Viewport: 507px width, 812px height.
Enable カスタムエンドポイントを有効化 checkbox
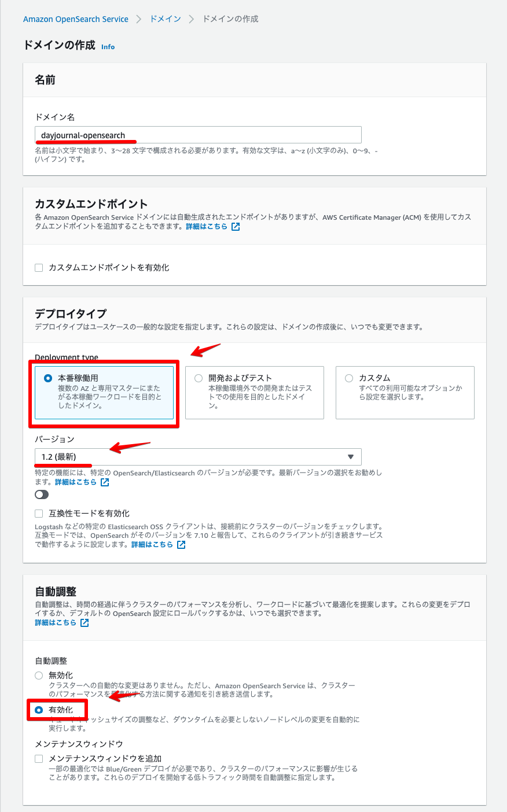(39, 267)
